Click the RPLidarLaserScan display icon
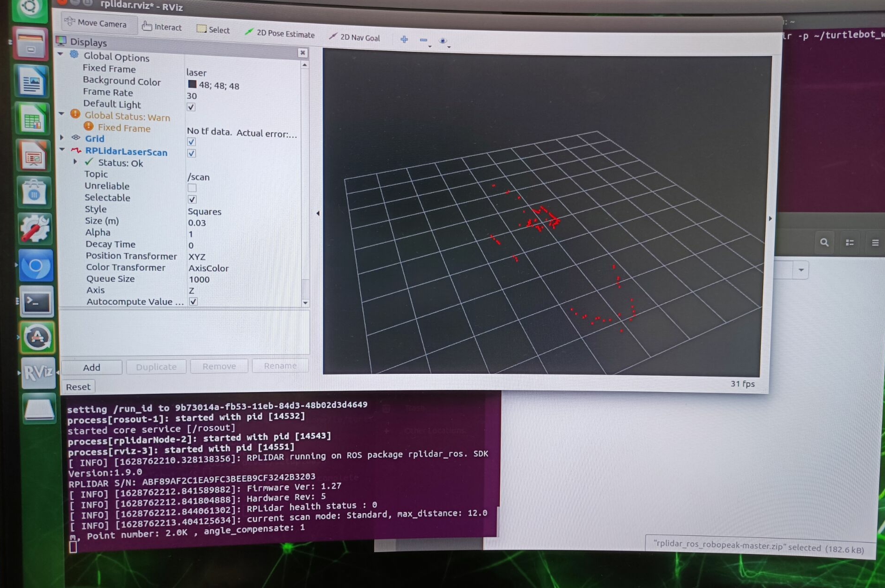The width and height of the screenshot is (885, 588). (76, 150)
